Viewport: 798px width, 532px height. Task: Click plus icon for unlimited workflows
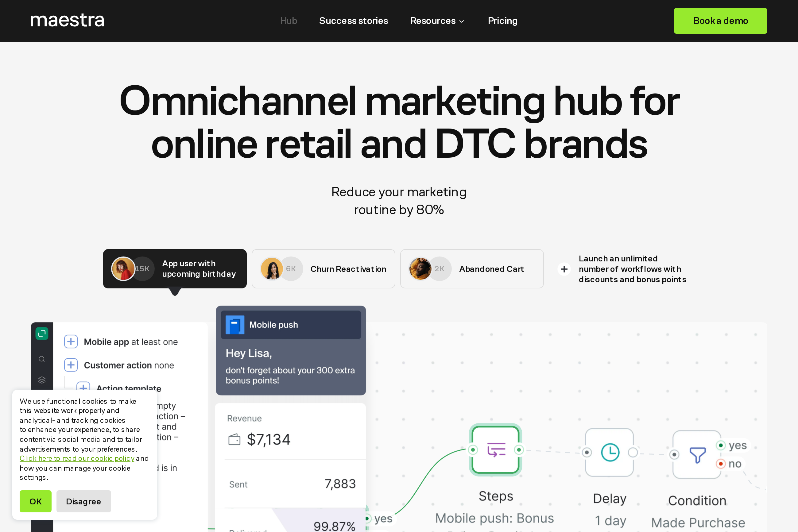[564, 269]
